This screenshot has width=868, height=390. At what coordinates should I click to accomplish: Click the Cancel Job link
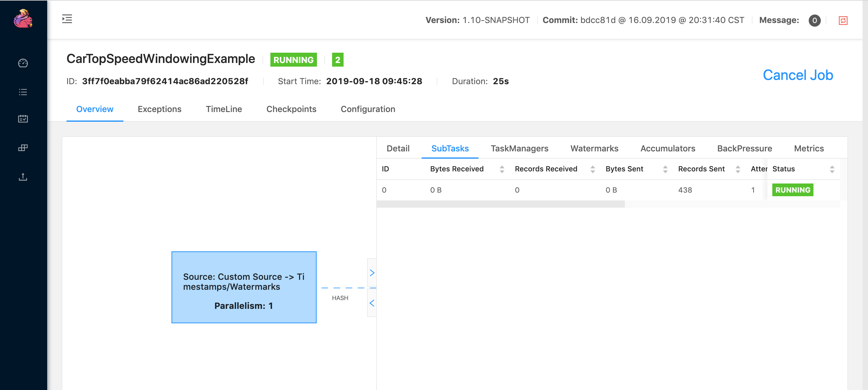click(798, 75)
